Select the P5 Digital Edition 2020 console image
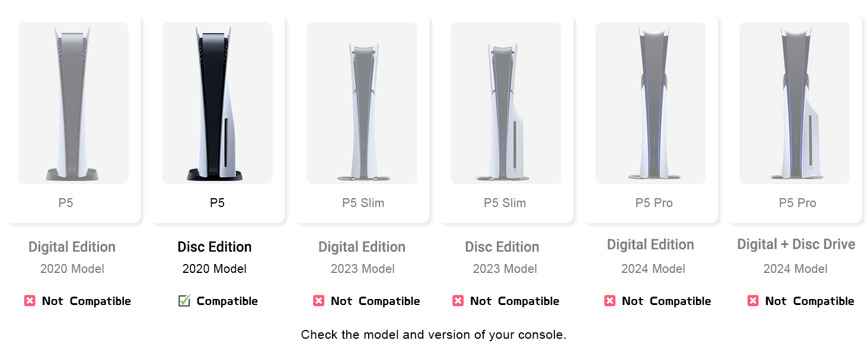This screenshot has height=356, width=868. click(x=73, y=103)
